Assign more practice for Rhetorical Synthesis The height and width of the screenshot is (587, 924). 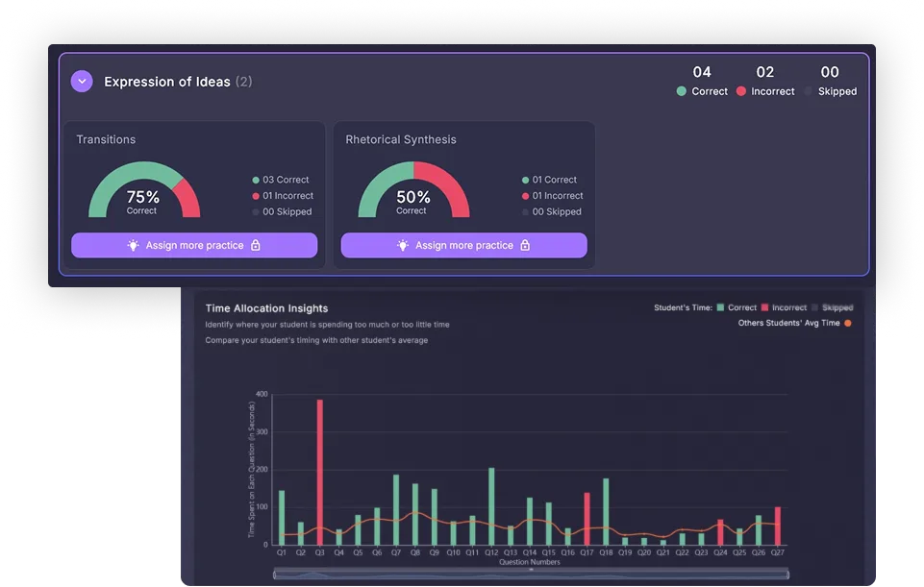click(x=463, y=246)
